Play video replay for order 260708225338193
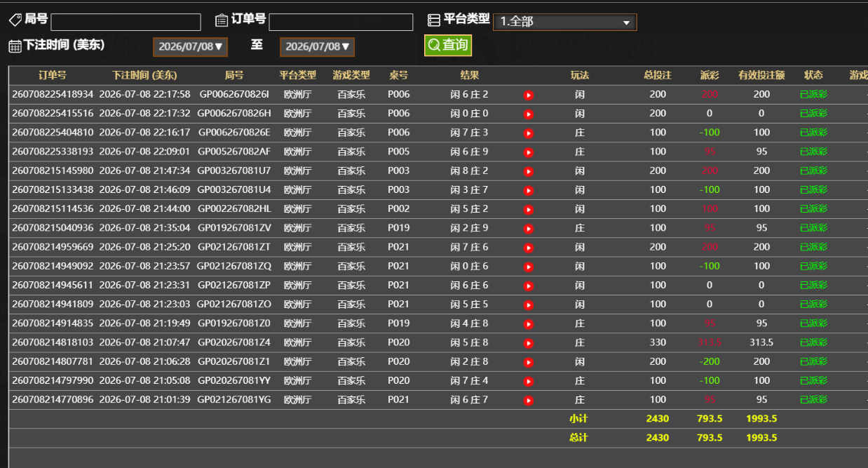Screen dimensions: 868x468 (529, 152)
